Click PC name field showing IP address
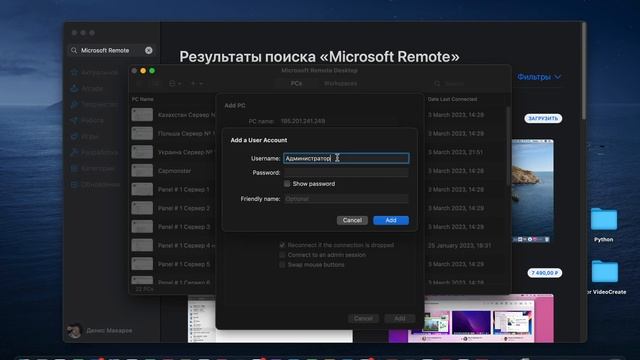 tap(339, 121)
